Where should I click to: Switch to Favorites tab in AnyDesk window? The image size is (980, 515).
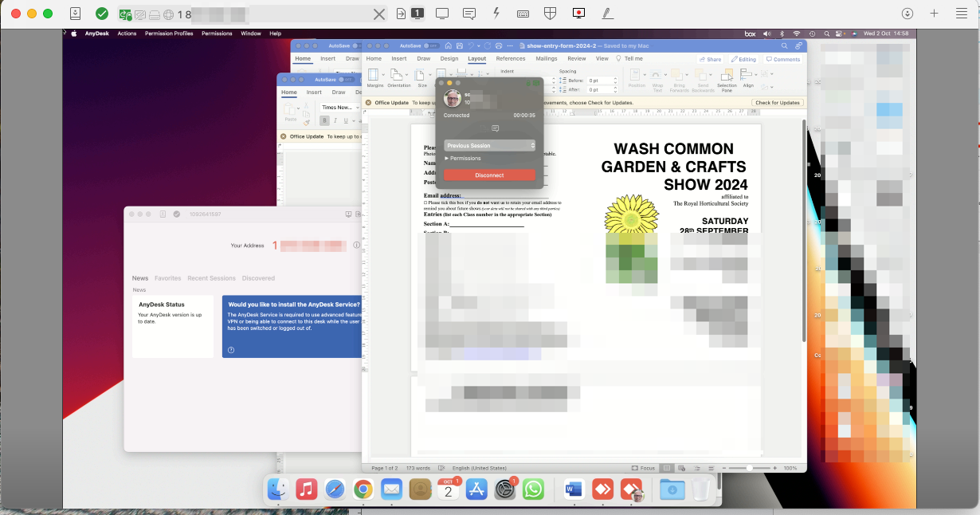[x=167, y=278]
